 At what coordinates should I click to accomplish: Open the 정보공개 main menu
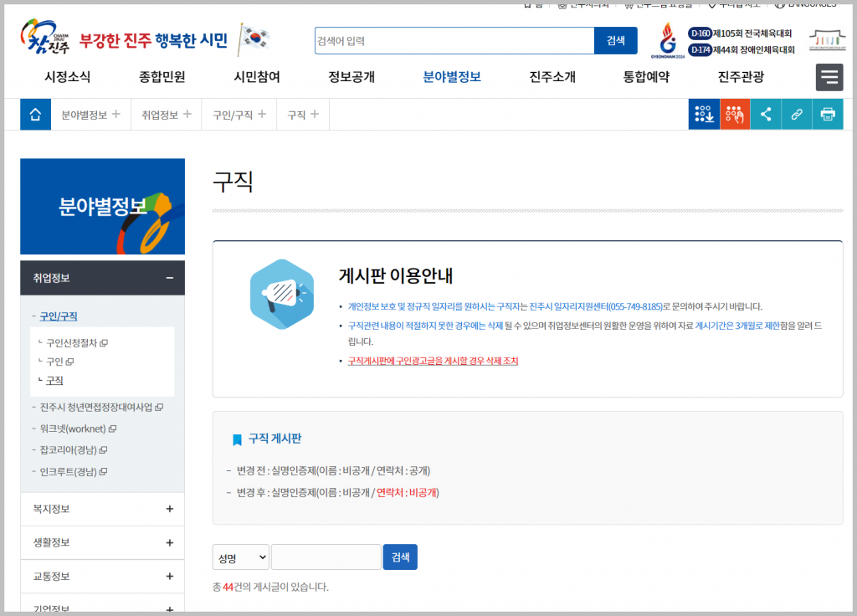click(x=352, y=77)
